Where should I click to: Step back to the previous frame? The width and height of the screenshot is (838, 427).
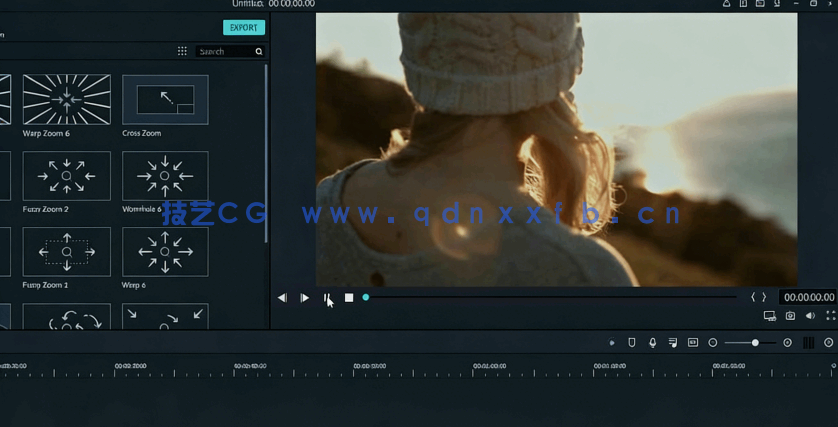point(282,298)
